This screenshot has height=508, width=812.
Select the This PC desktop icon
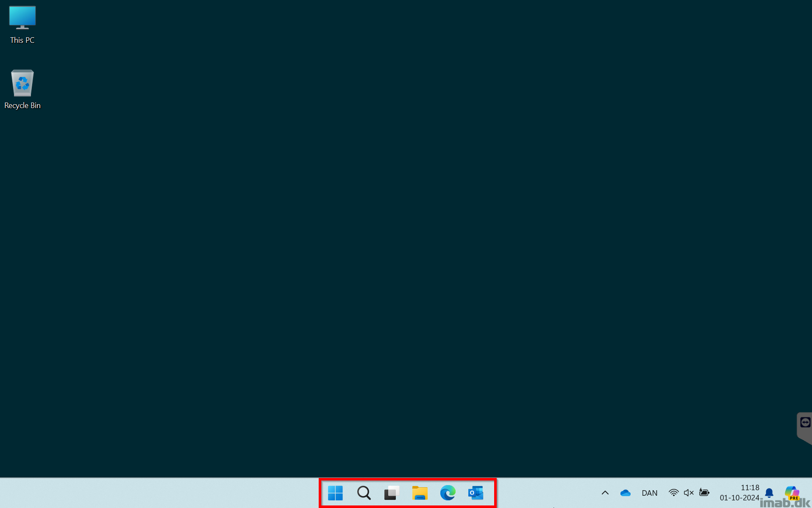coord(22,25)
